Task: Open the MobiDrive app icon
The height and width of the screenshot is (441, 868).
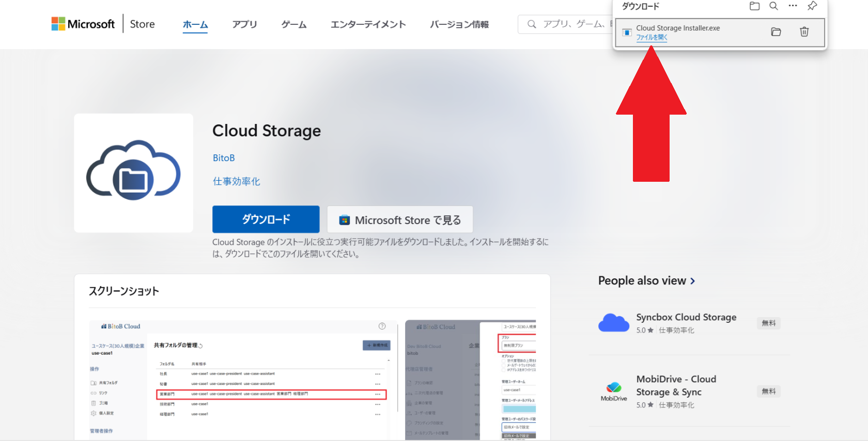Action: (x=614, y=391)
